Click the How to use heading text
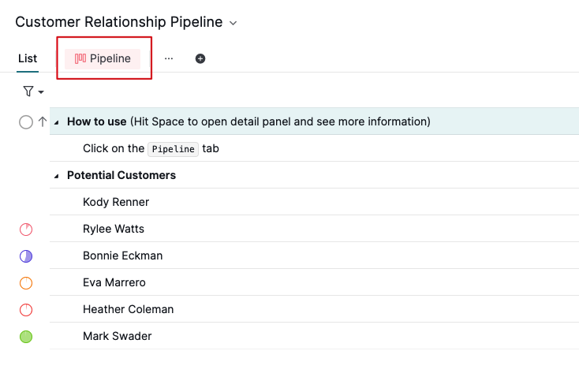The height and width of the screenshot is (392, 579). (x=97, y=121)
